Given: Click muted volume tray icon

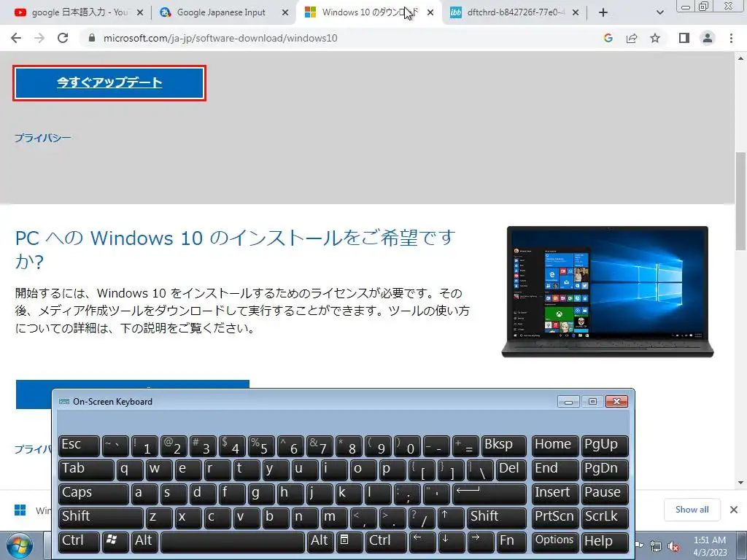Looking at the screenshot, I should coord(673,546).
